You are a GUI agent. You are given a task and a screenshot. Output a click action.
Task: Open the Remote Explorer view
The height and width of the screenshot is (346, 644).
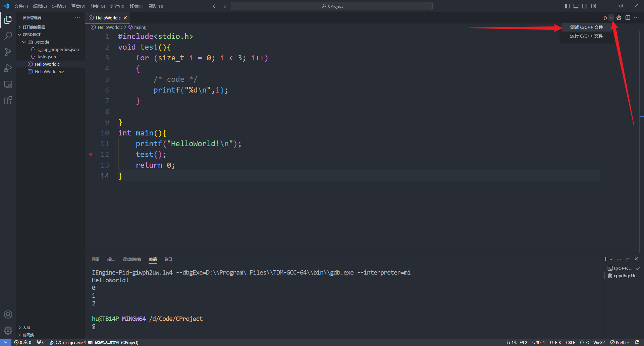[x=8, y=84]
